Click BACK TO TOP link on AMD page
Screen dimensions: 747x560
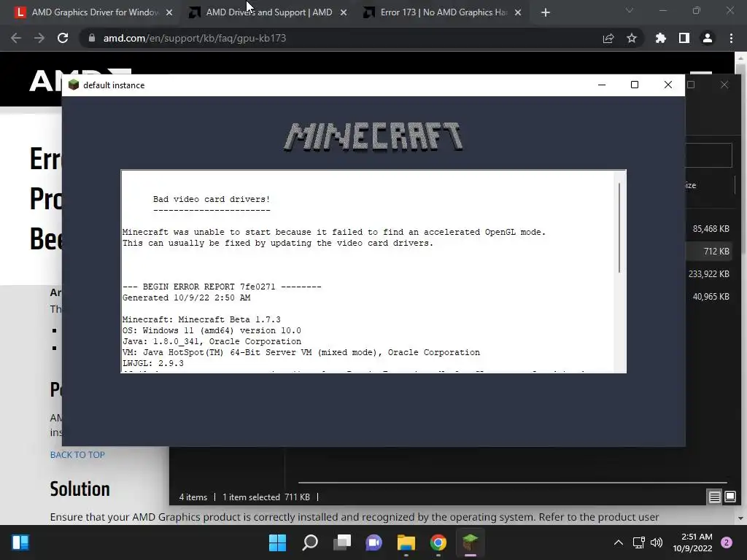click(77, 455)
